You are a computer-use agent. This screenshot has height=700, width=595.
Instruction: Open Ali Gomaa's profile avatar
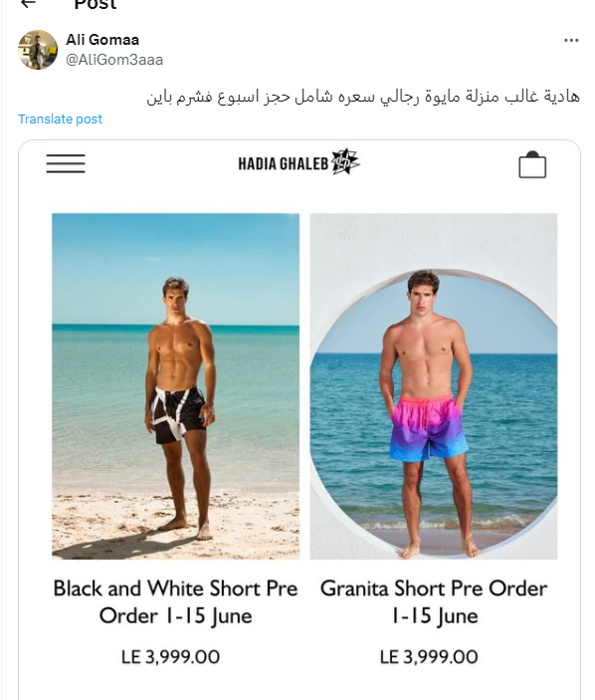point(38,50)
